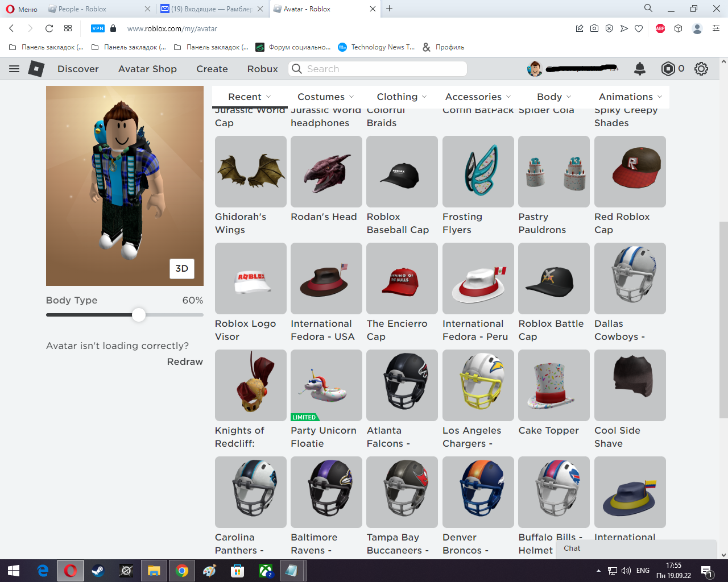Open the ENG language selector
728x582 pixels.
point(643,571)
